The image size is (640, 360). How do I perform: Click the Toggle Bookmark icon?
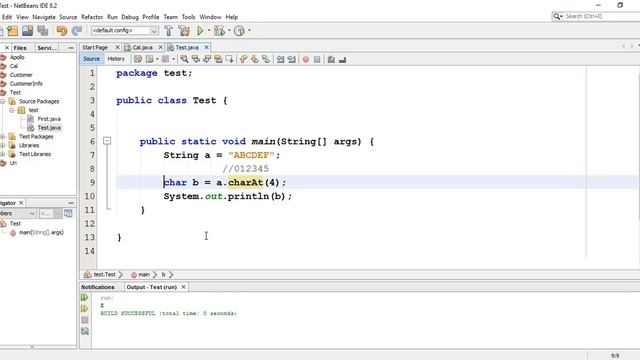pyautogui.click(x=266, y=59)
